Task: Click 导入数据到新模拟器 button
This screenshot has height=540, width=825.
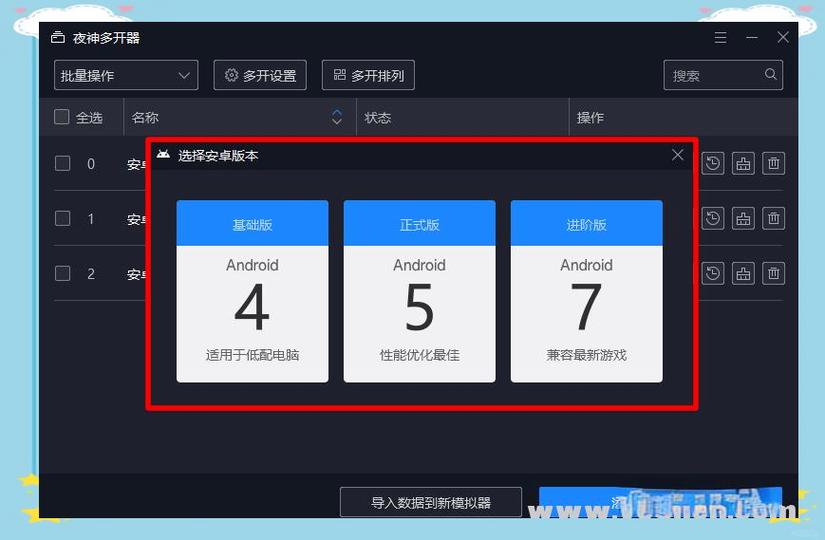Action: (x=431, y=502)
